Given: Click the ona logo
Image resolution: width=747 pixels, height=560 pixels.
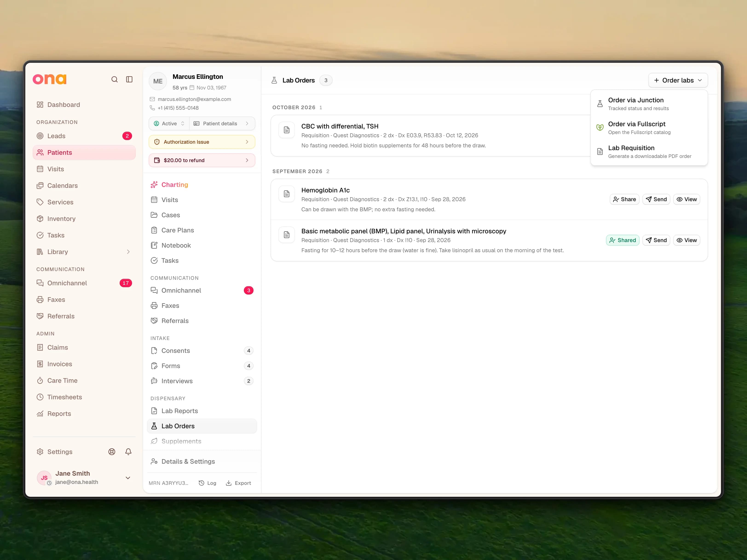Looking at the screenshot, I should click(x=50, y=79).
